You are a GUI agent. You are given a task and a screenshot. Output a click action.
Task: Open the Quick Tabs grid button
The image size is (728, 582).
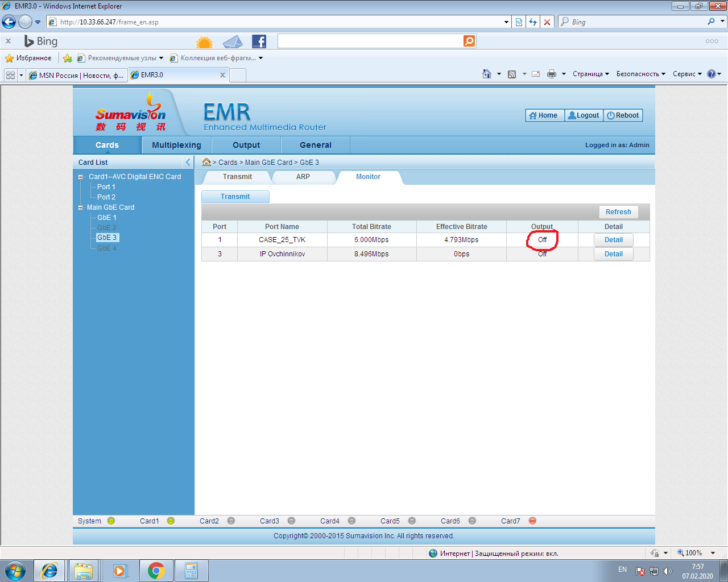point(10,75)
